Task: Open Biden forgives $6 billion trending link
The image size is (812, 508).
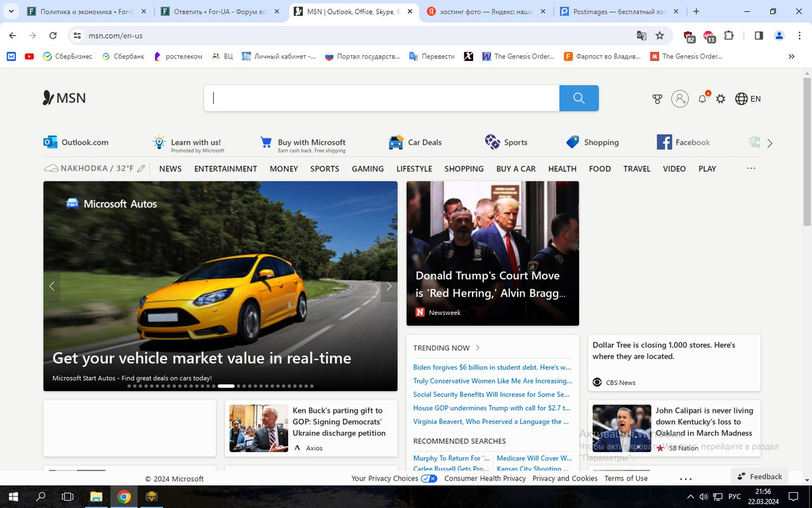Action: click(x=492, y=367)
